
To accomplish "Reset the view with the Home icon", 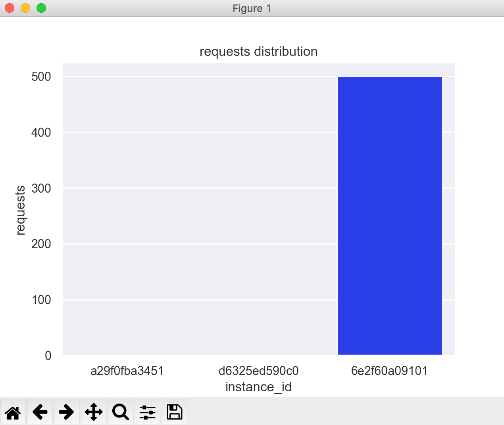I will pyautogui.click(x=13, y=412).
